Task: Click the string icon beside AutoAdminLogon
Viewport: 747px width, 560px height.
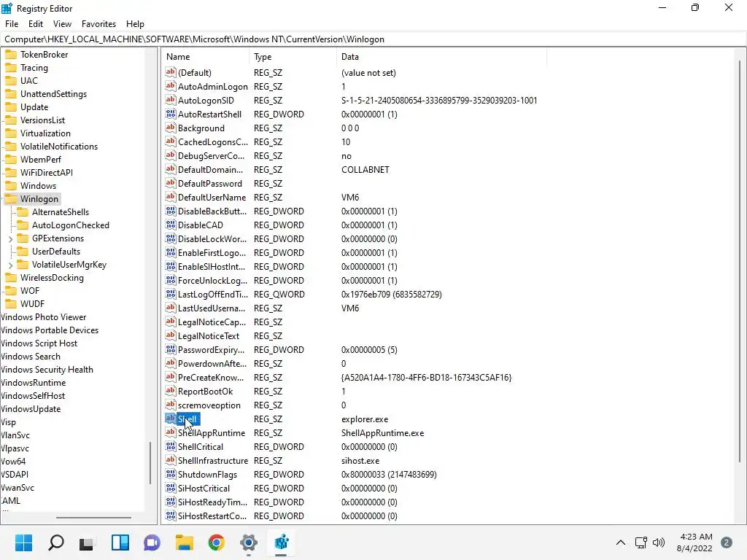Action: coord(171,86)
